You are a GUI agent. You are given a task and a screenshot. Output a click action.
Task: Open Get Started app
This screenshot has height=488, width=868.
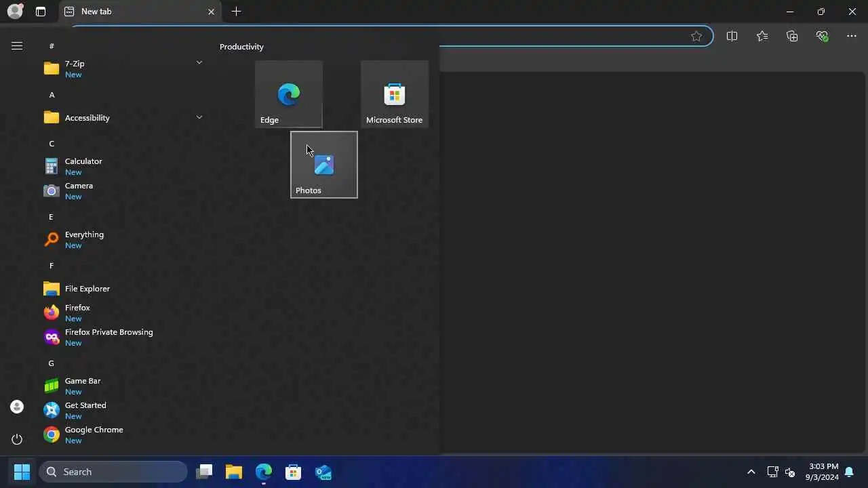coord(122,411)
